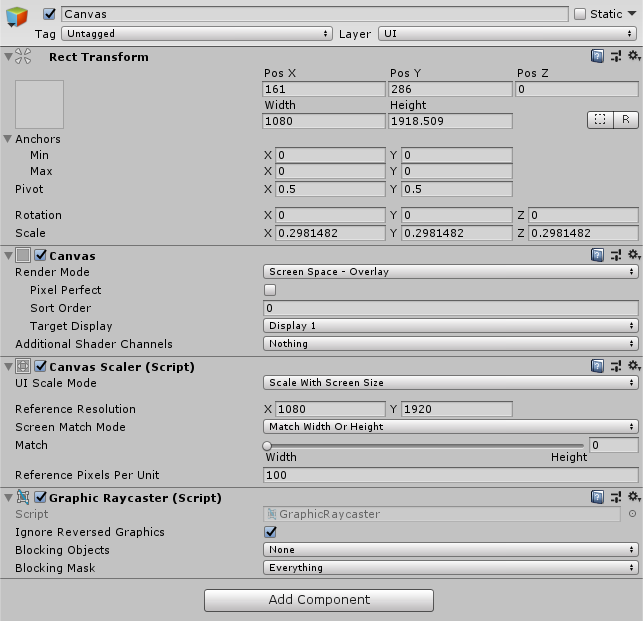Open Rect Transform gear settings menu
This screenshot has width=643, height=621.
click(634, 56)
